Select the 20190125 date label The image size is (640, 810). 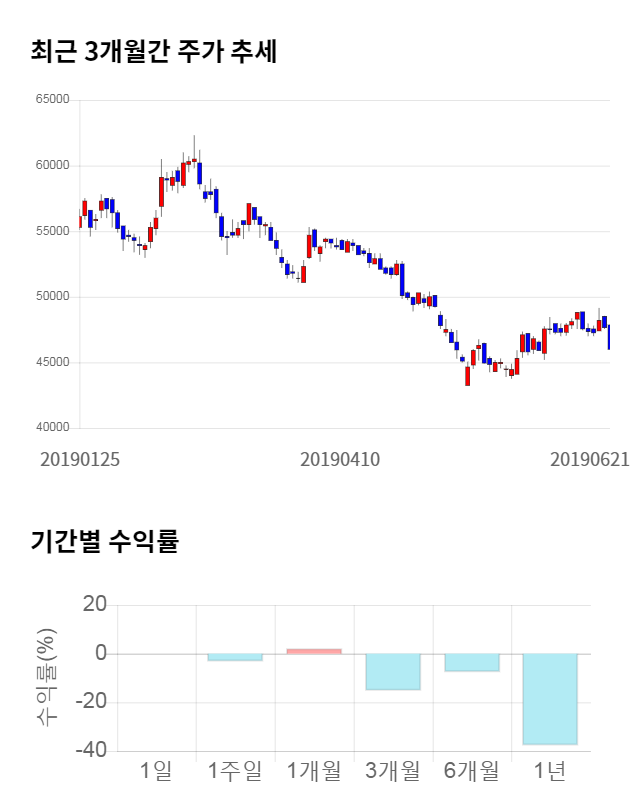coord(80,460)
